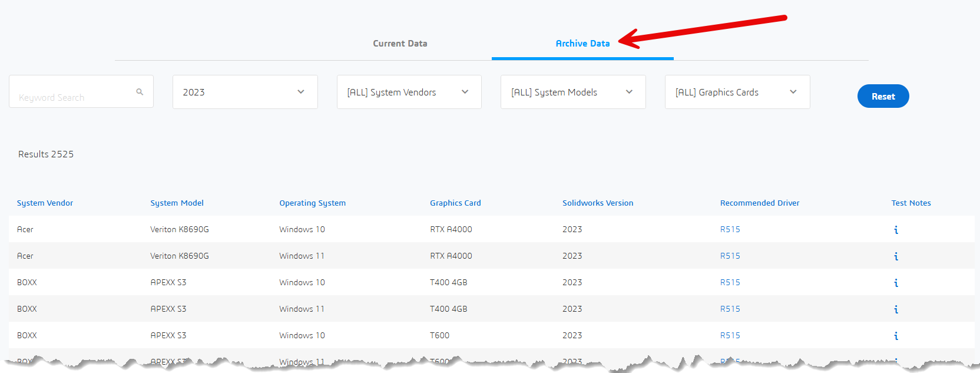Open R515 driver link for Acer Windows 10
The height and width of the screenshot is (373, 980).
click(730, 229)
